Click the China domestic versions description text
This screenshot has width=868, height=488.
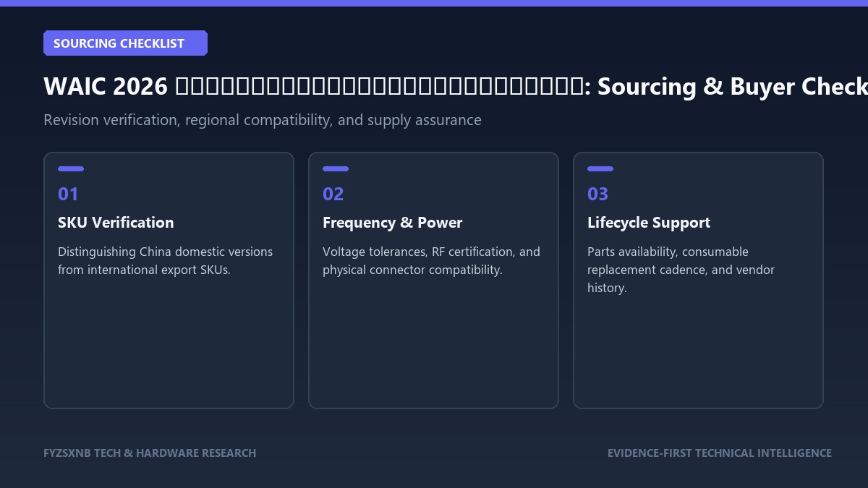(166, 261)
